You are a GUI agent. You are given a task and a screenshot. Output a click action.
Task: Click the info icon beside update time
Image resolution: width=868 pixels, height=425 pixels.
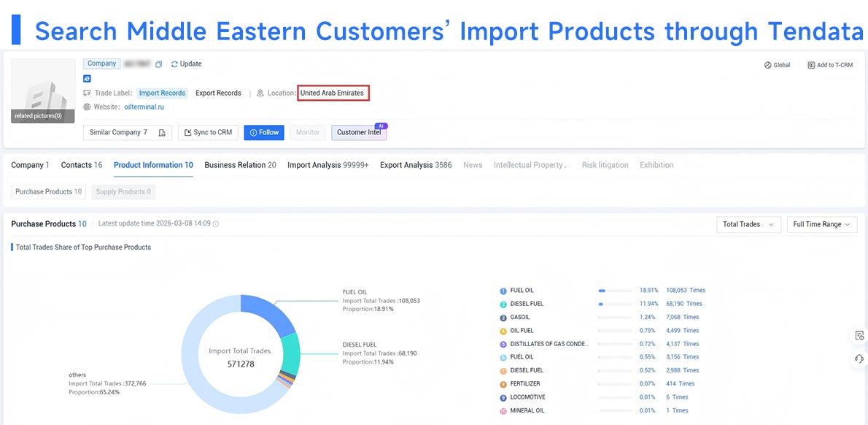click(x=216, y=224)
